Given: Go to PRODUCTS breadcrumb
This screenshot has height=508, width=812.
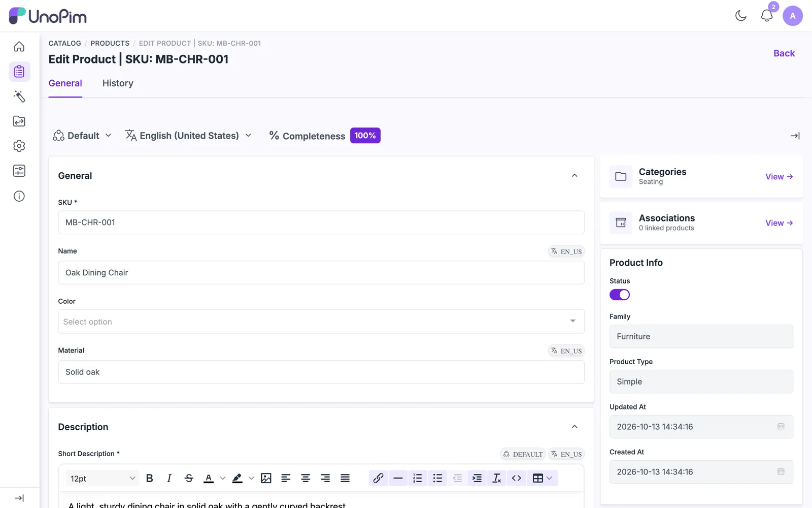Looking at the screenshot, I should 110,43.
